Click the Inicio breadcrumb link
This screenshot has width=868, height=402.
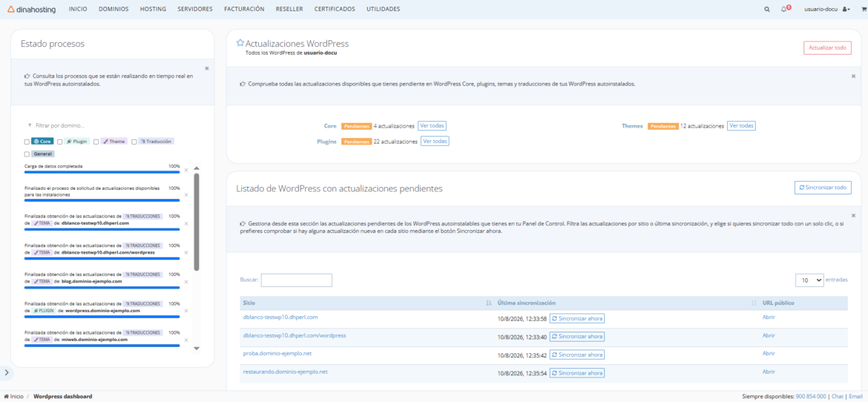[14, 397]
